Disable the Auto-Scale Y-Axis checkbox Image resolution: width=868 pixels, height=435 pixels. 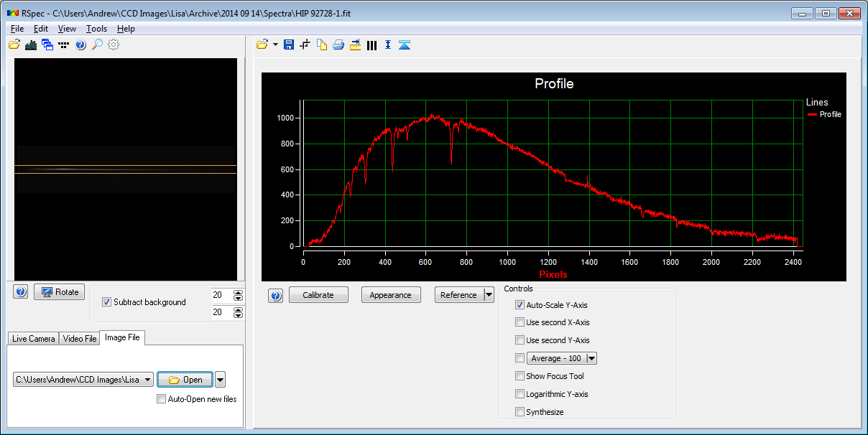click(x=520, y=305)
